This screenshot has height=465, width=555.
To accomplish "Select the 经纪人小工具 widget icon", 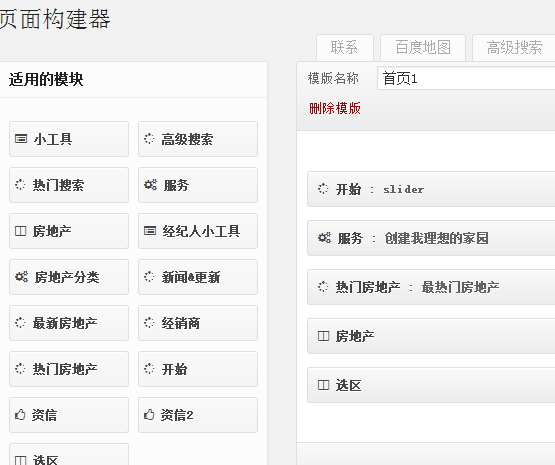I will [150, 231].
